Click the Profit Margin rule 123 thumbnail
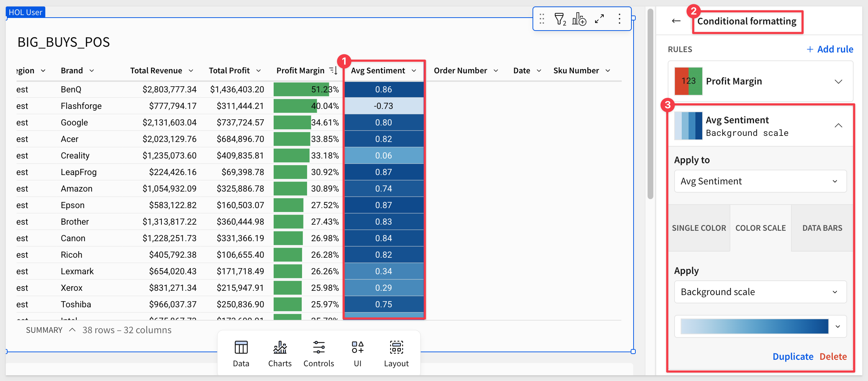This screenshot has height=381, width=868. coord(688,81)
